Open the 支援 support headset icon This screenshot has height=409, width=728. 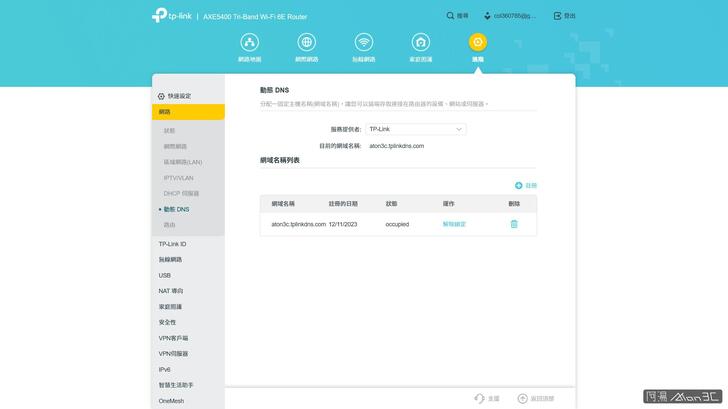480,398
